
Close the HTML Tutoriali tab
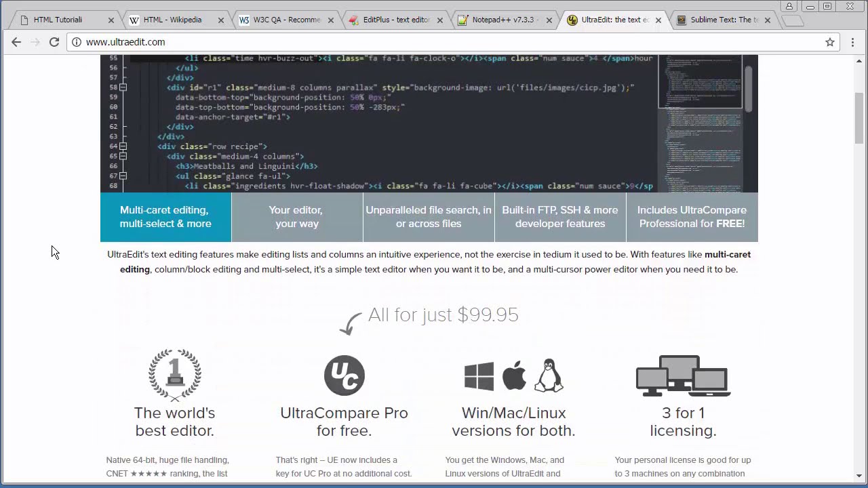click(x=111, y=20)
